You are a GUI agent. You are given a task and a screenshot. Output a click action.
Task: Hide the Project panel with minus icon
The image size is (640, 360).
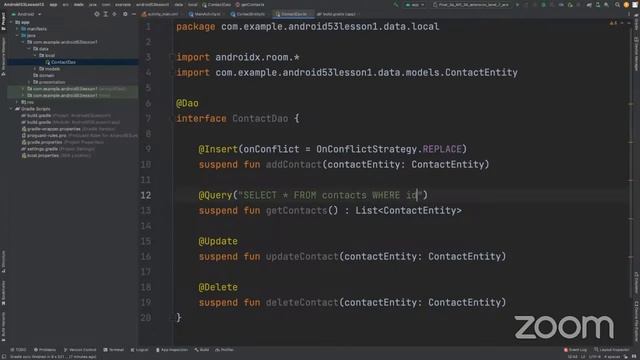(134, 14)
